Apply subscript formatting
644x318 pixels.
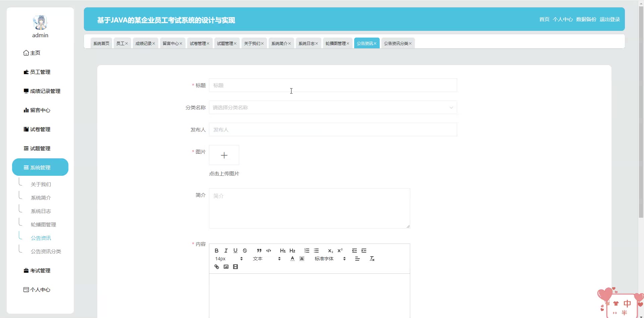pyautogui.click(x=330, y=251)
